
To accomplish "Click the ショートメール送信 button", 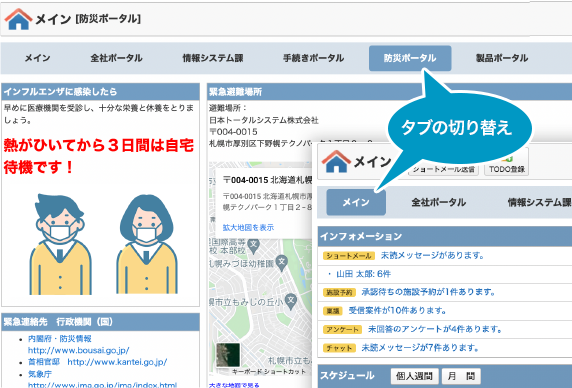I will (444, 169).
